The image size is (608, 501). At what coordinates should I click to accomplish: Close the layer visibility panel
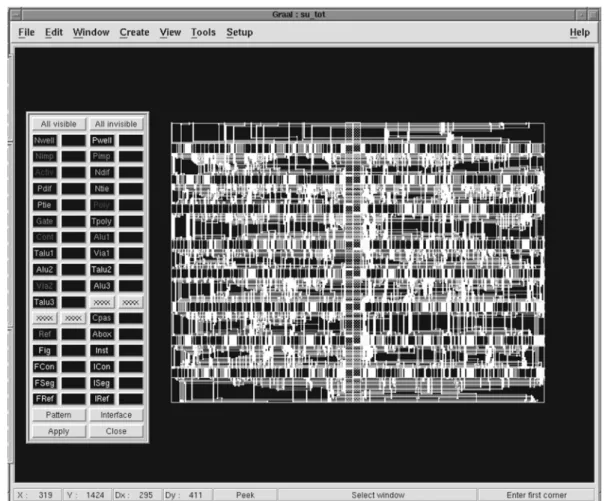pos(116,431)
